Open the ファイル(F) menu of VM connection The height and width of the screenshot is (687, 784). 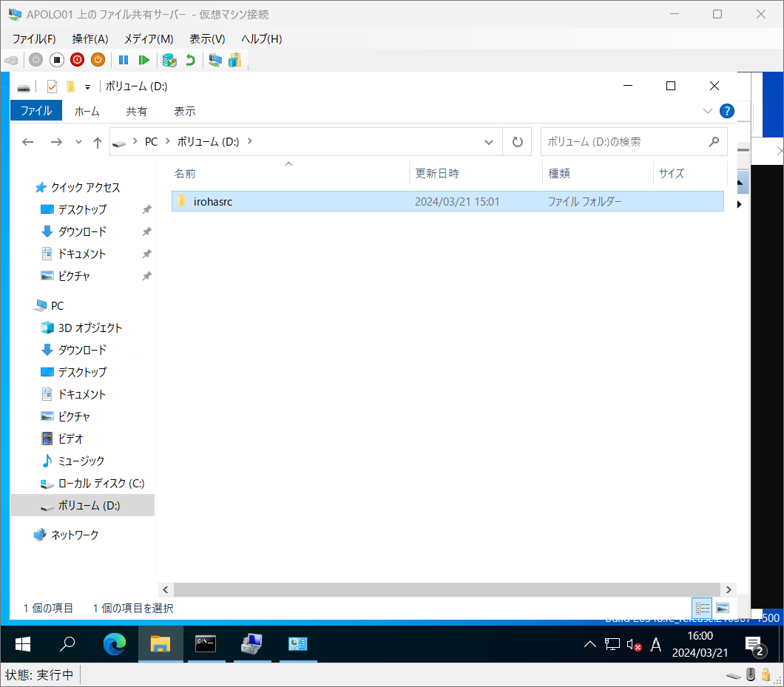click(34, 39)
